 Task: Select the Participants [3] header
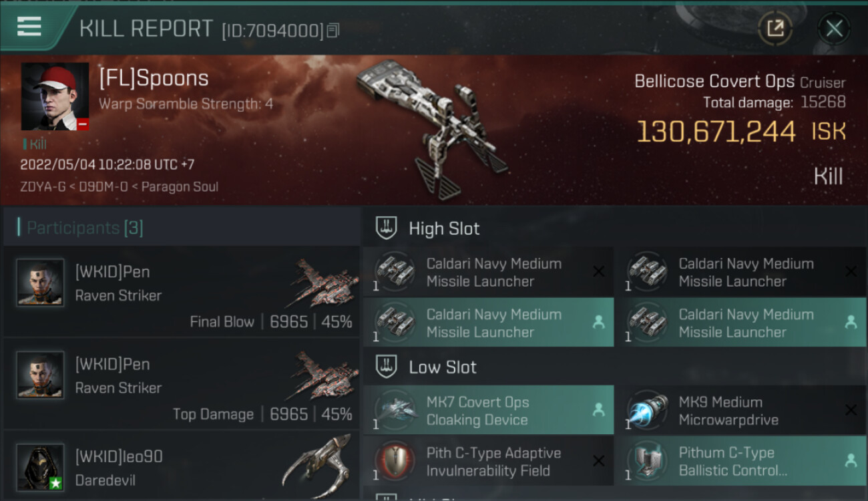[85, 228]
